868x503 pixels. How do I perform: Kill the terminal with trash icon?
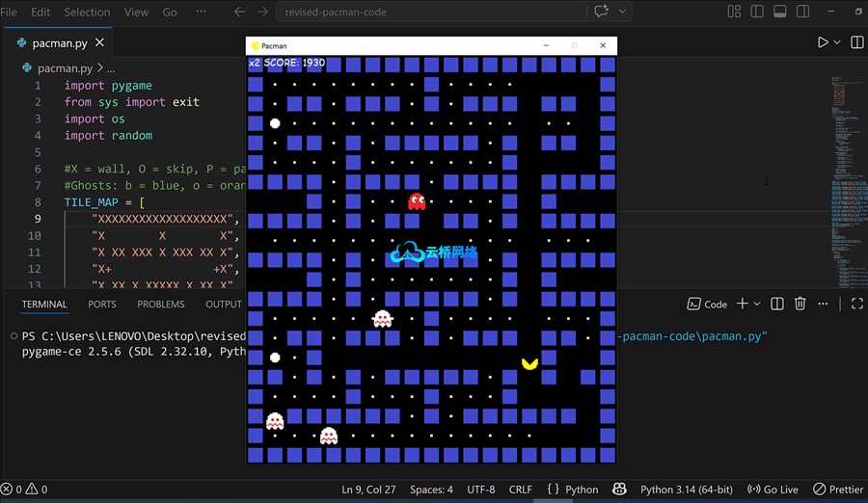[x=800, y=304]
